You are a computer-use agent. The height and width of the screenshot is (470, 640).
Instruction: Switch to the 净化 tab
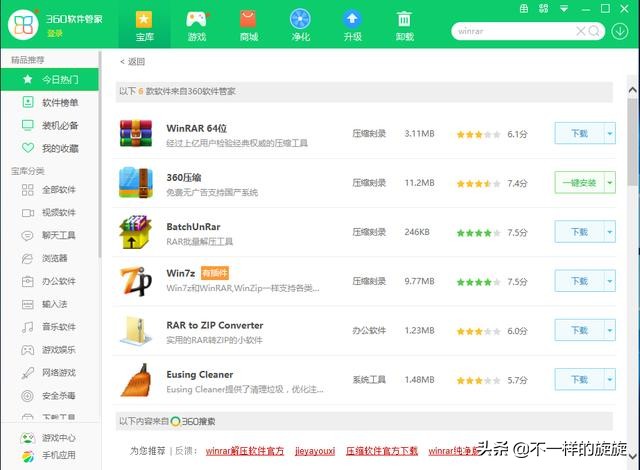[x=300, y=26]
